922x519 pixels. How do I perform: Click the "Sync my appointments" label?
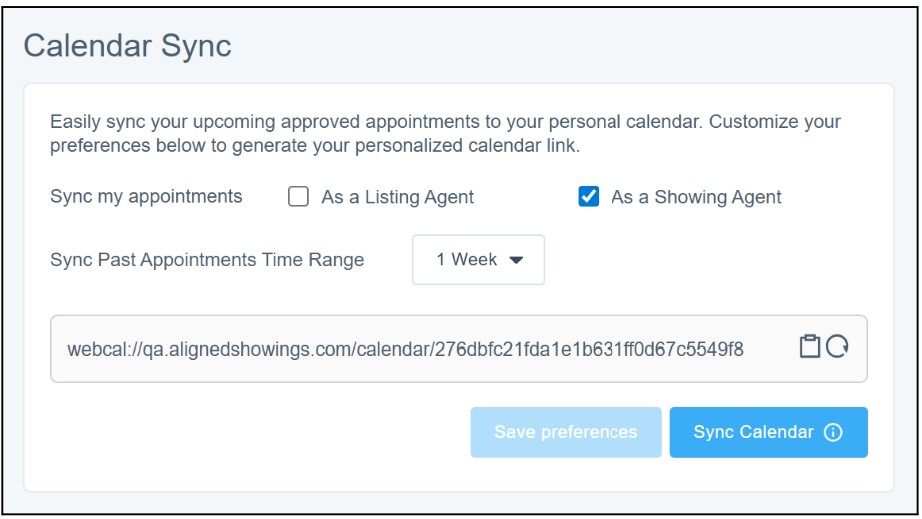click(146, 197)
